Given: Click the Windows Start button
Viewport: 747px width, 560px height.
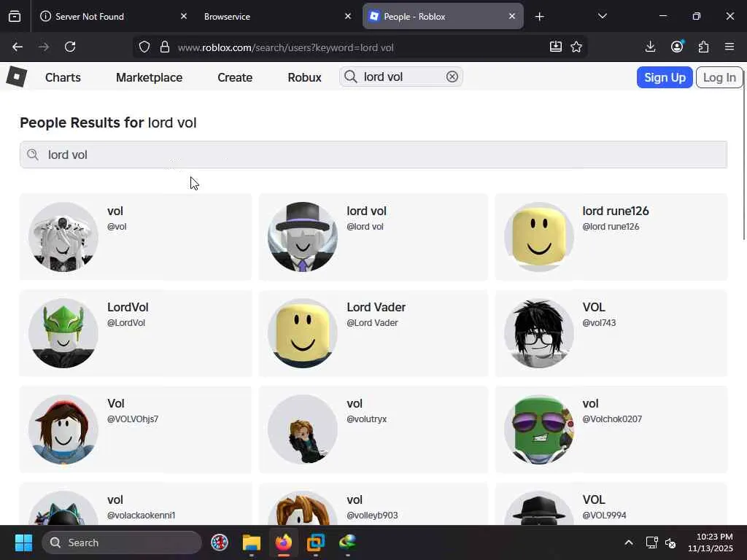Looking at the screenshot, I should (x=23, y=542).
